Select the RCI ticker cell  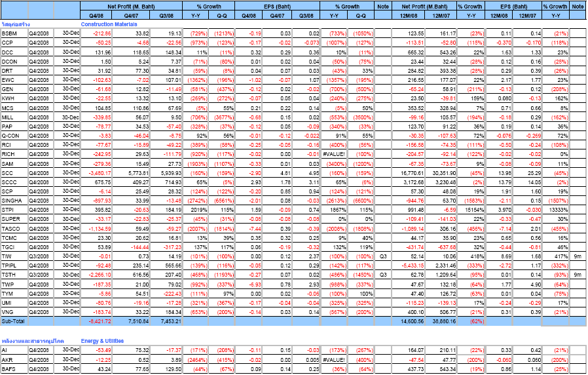14,145
